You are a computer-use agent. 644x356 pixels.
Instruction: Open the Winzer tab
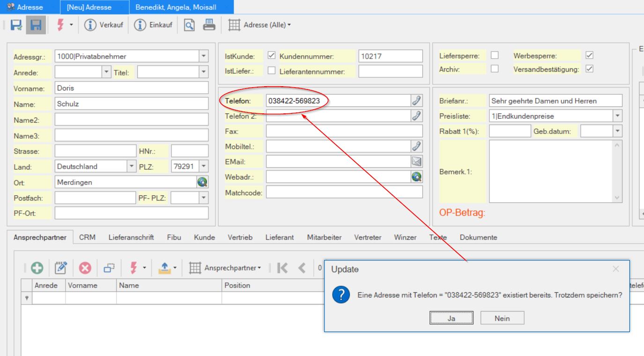(x=405, y=237)
